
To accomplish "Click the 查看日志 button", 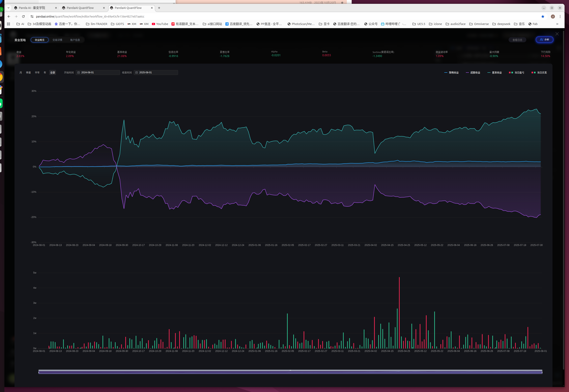I will [x=517, y=40].
